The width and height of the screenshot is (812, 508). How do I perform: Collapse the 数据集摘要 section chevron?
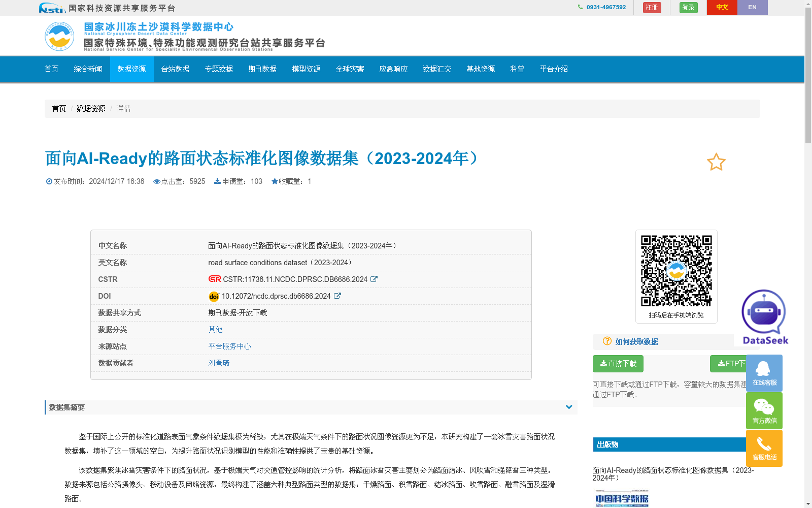point(569,407)
